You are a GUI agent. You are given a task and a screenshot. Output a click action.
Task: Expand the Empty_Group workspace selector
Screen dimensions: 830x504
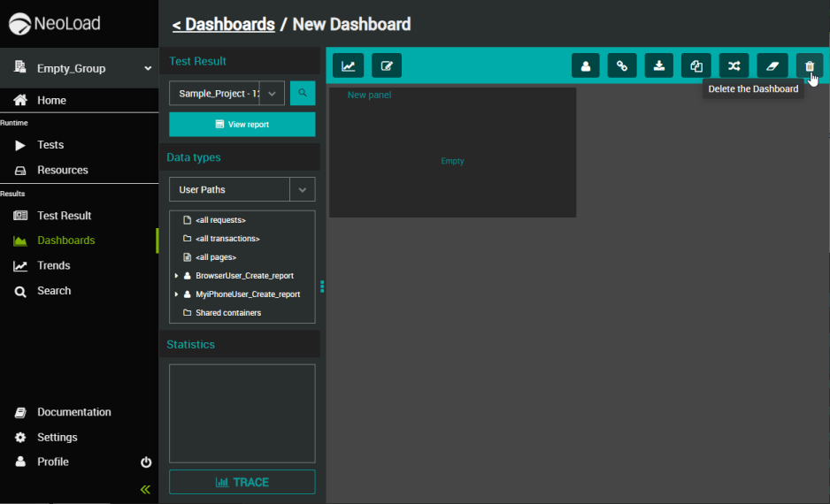148,68
